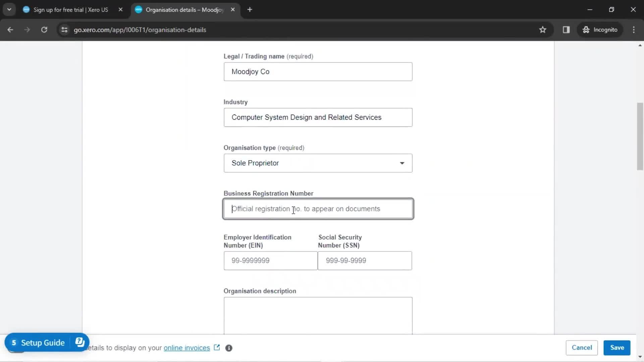644x362 pixels.
Task: Click into the Organisation description textarea
Action: point(318,316)
